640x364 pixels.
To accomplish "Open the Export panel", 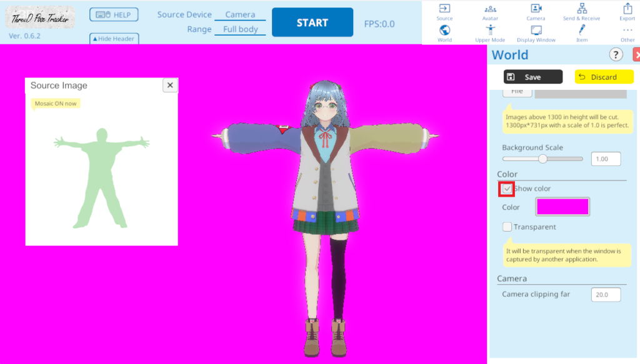I will 627,12.
